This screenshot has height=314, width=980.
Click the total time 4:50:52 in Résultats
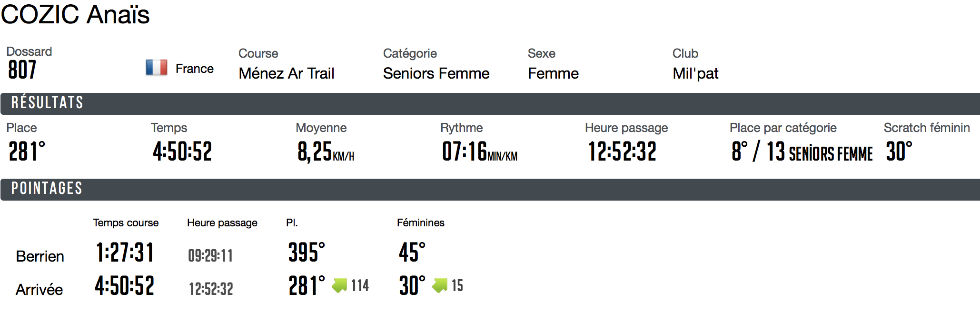pos(182,152)
